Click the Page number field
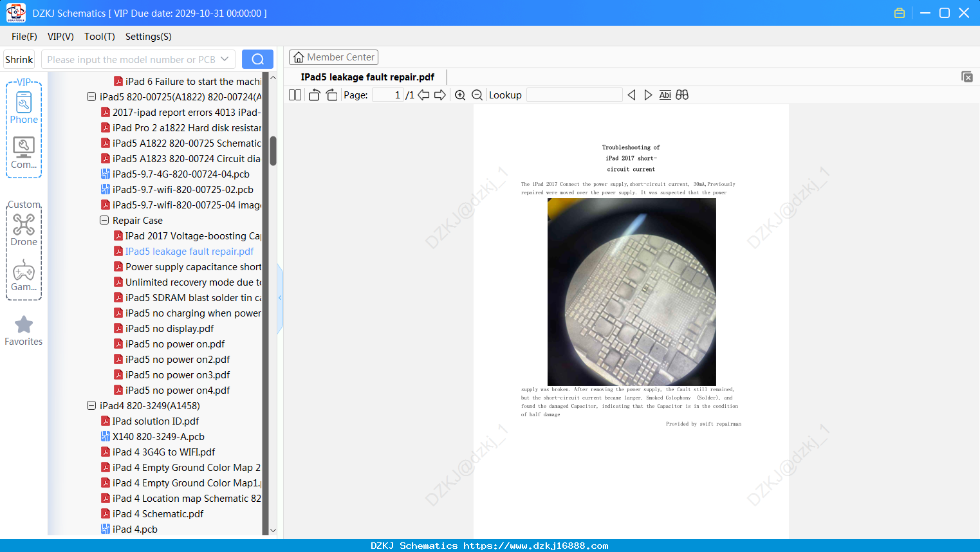 point(387,95)
